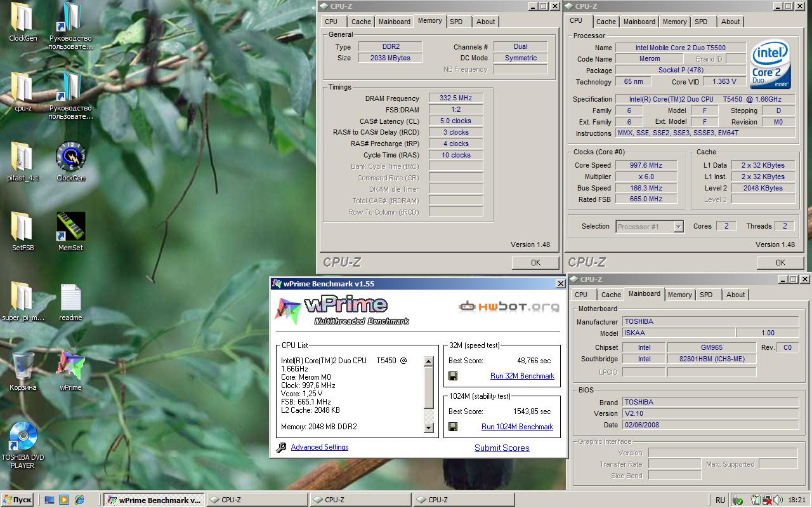
Task: Click the memory Size value 2038 MBytes
Action: 390,58
